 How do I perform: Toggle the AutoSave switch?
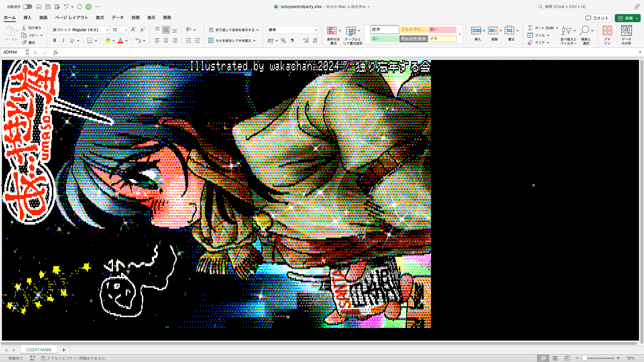coord(28,7)
